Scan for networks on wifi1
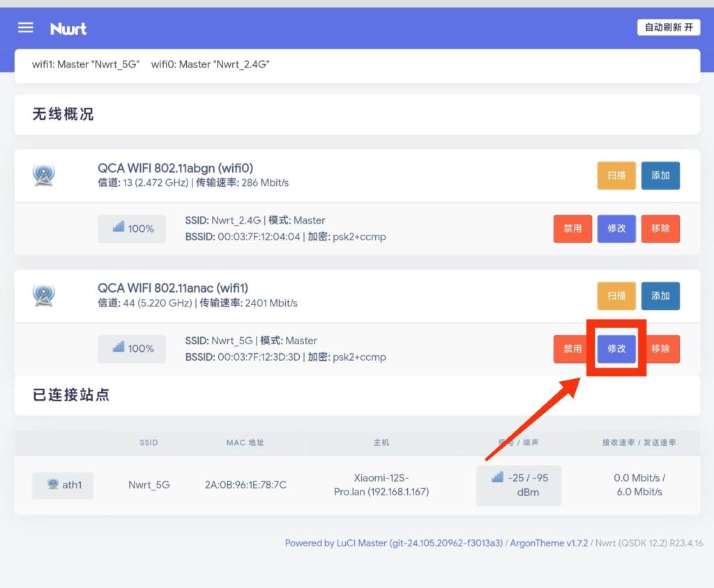The image size is (714, 588). tap(616, 295)
